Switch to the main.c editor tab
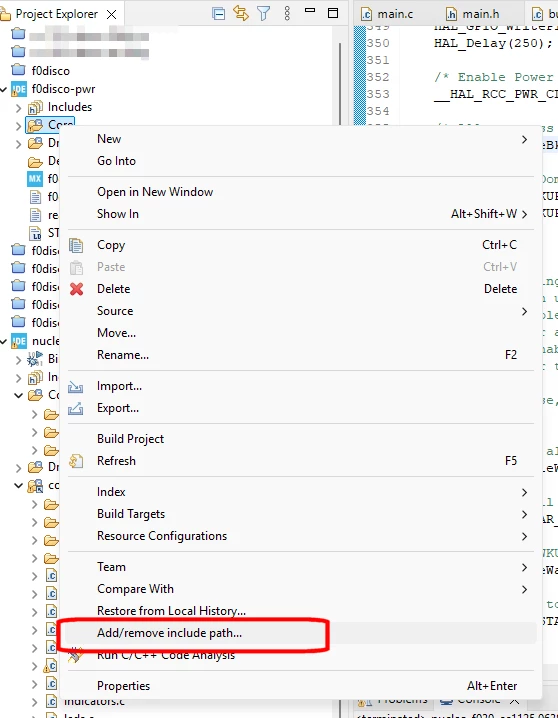Viewport: 558px width, 718px height. click(x=387, y=14)
